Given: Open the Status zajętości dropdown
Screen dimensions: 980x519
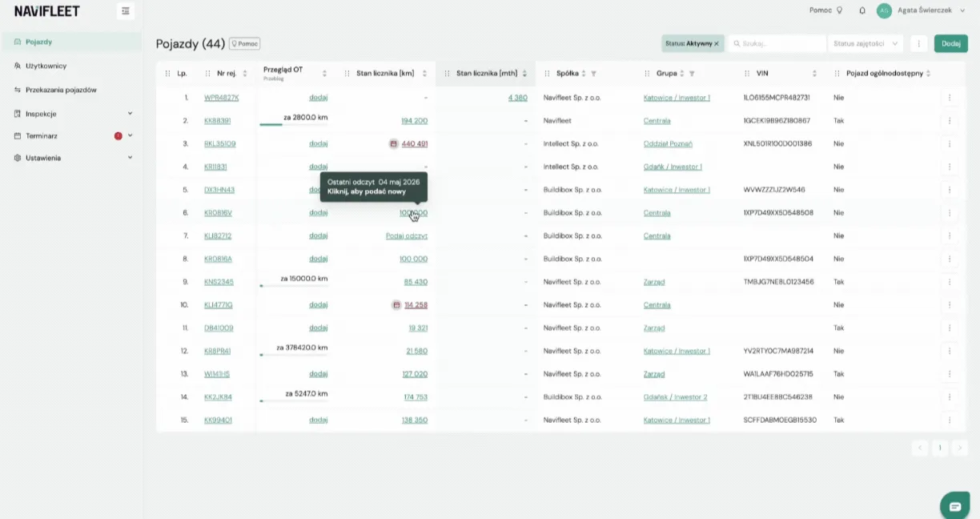Looking at the screenshot, I should (x=866, y=43).
